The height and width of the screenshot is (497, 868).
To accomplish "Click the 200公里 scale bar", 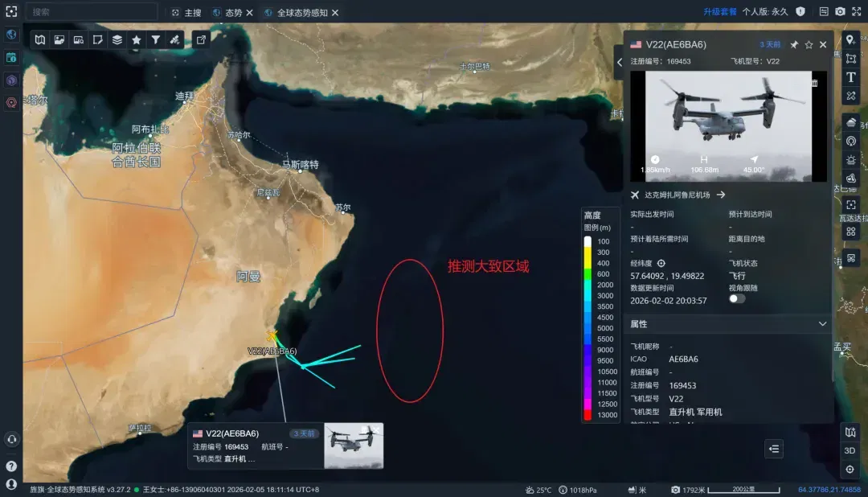I will click(x=743, y=490).
